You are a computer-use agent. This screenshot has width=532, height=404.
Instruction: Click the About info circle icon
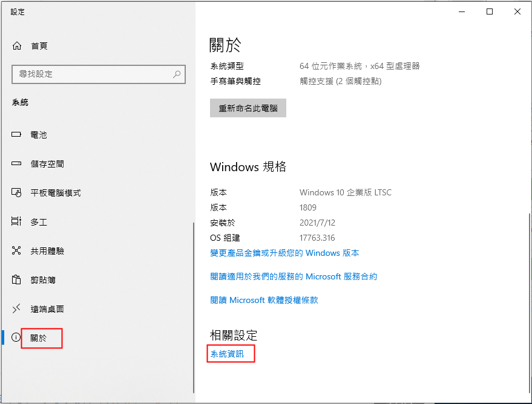[x=16, y=337]
